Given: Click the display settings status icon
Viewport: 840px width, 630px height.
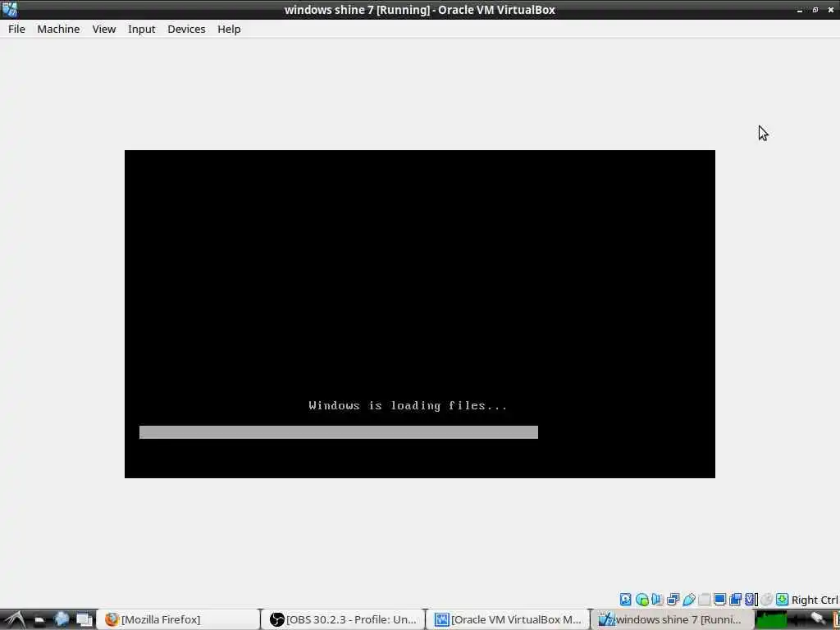Looking at the screenshot, I should click(x=720, y=599).
